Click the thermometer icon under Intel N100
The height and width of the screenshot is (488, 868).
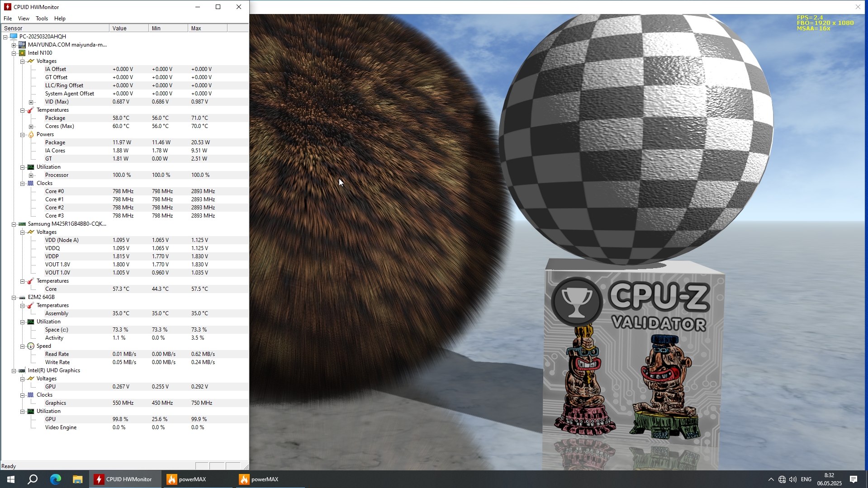click(31, 110)
